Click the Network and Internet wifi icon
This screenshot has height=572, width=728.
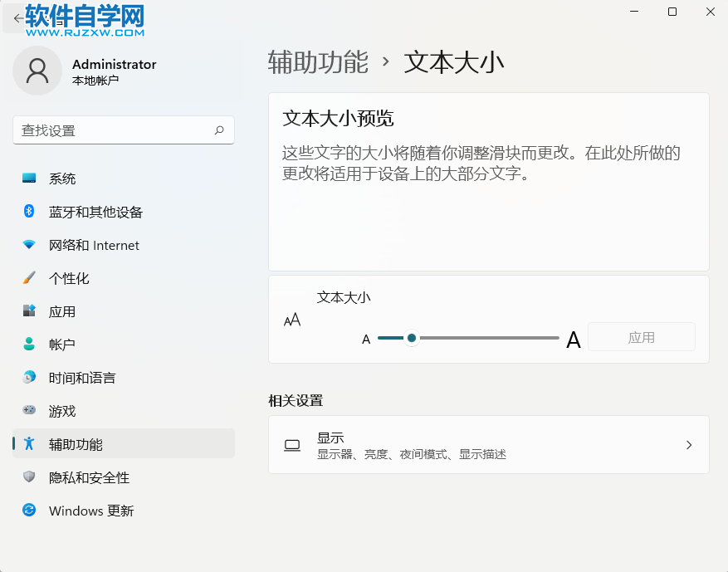(x=29, y=245)
